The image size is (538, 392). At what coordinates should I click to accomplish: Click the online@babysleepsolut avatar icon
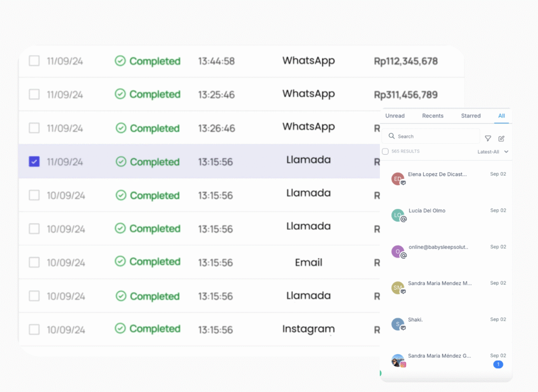coord(398,251)
